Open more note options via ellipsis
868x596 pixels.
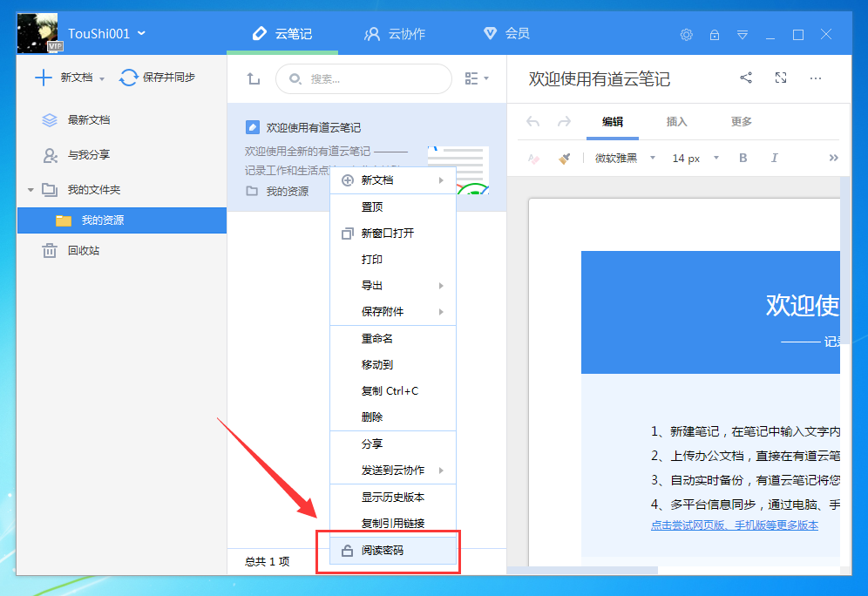pyautogui.click(x=816, y=78)
